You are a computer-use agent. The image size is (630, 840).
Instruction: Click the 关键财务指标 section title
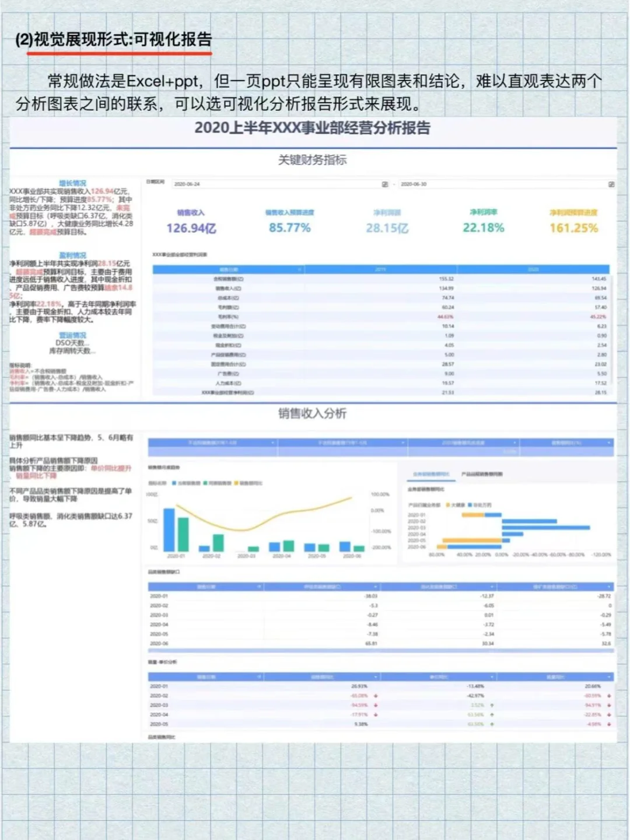[313, 160]
